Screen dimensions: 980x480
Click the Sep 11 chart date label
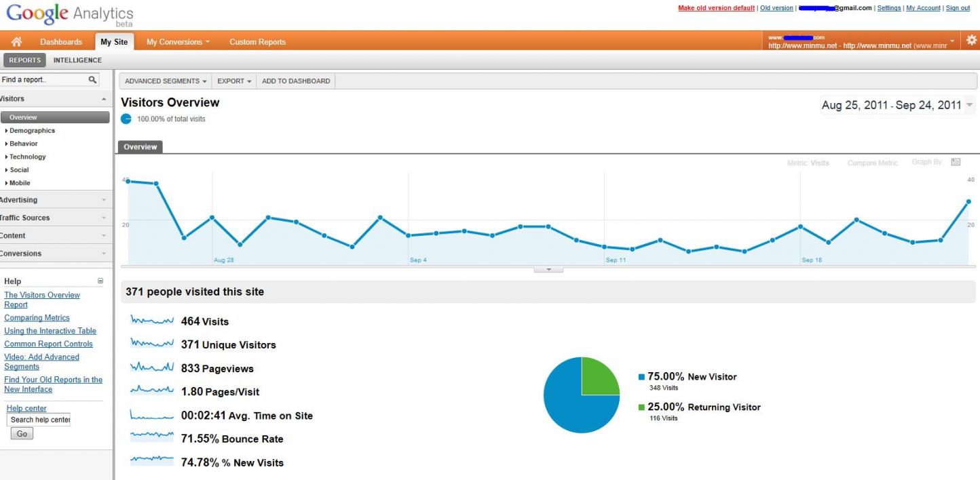pos(616,260)
